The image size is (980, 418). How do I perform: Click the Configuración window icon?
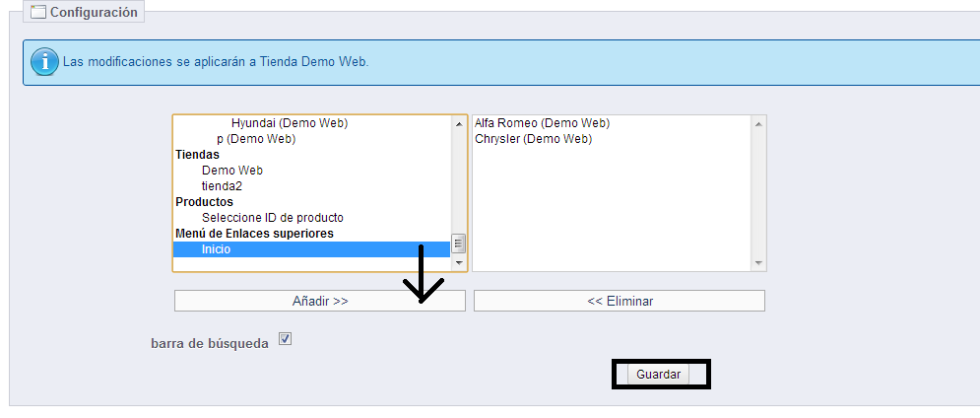(38, 12)
